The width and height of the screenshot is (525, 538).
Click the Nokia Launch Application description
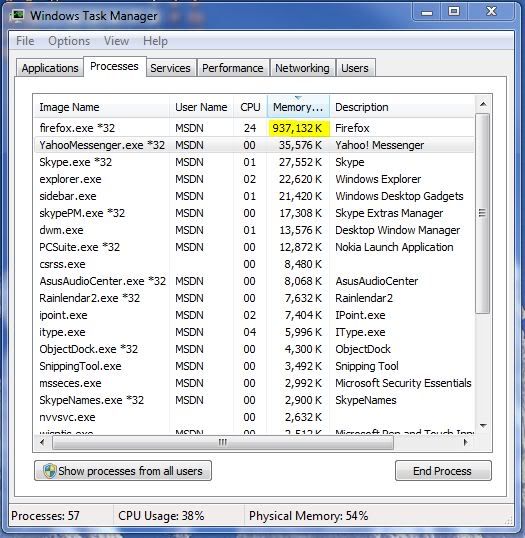(394, 247)
